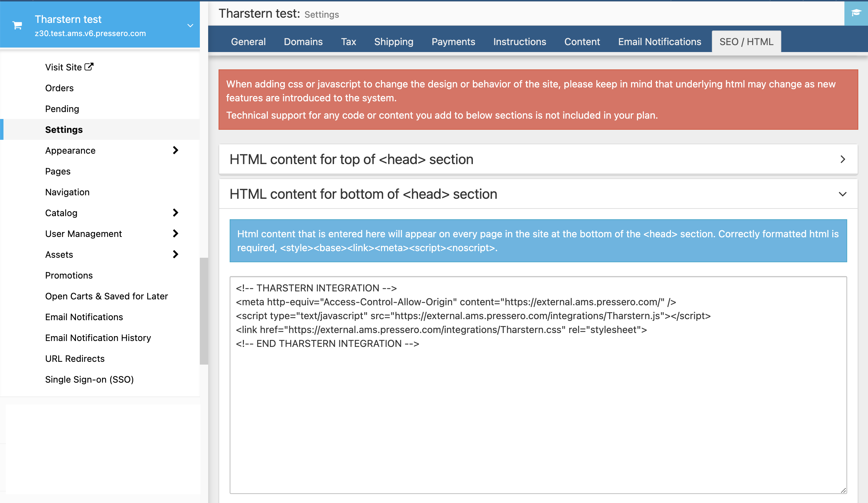Screen dimensions: 868x503
Task: Open Pages in the sidebar
Action: coord(58,171)
